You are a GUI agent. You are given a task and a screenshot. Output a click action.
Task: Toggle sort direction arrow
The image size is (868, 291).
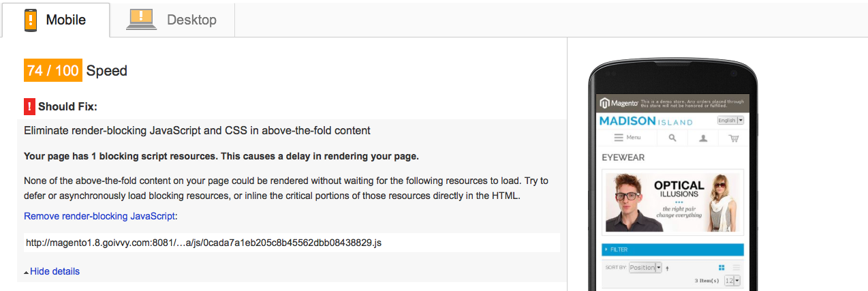[x=668, y=268]
